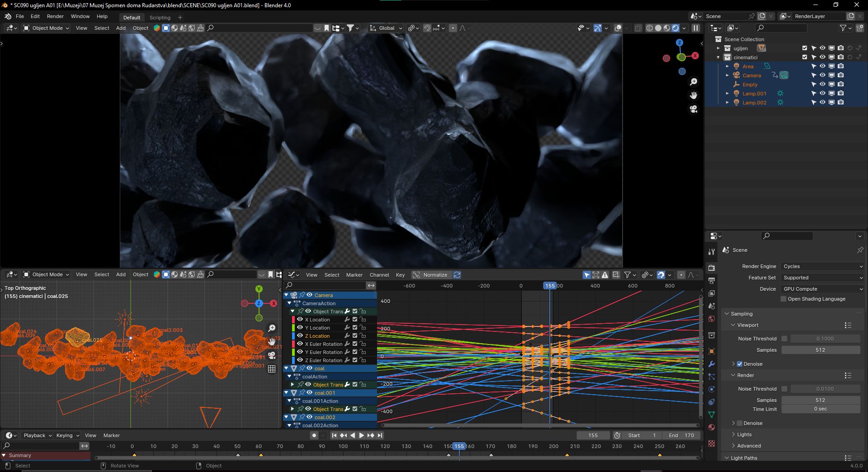This screenshot has width=868, height=472.
Task: Click the viewport Samples 512 slider
Action: tap(821, 350)
